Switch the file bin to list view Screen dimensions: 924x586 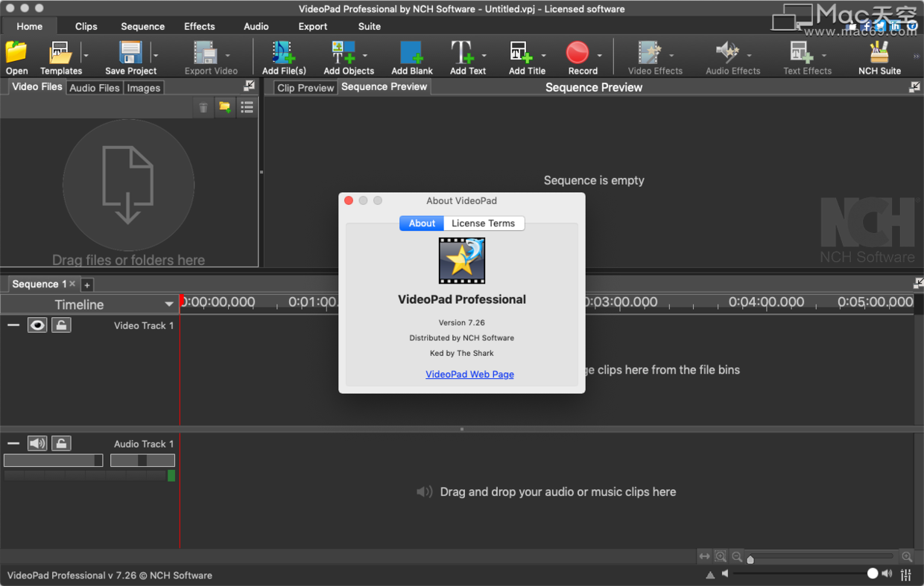247,108
